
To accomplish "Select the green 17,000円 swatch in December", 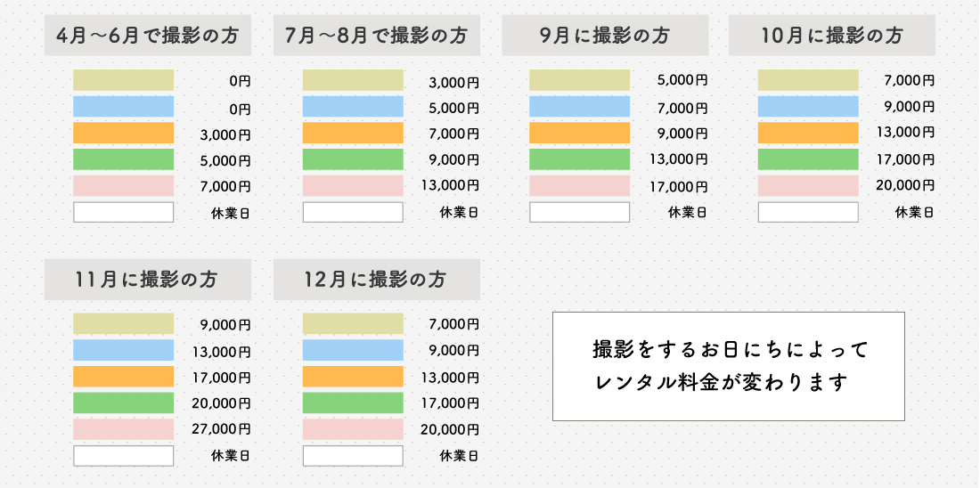I will click(353, 403).
